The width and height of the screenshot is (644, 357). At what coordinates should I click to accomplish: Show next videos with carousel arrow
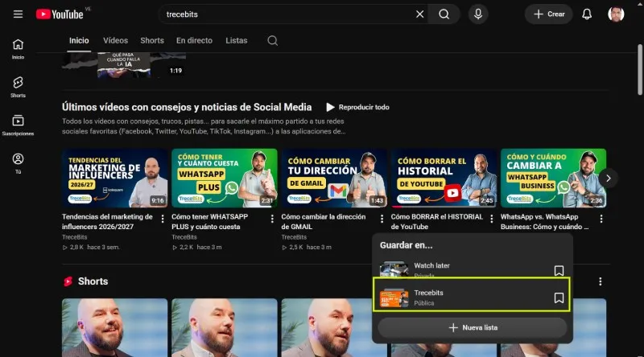point(609,178)
